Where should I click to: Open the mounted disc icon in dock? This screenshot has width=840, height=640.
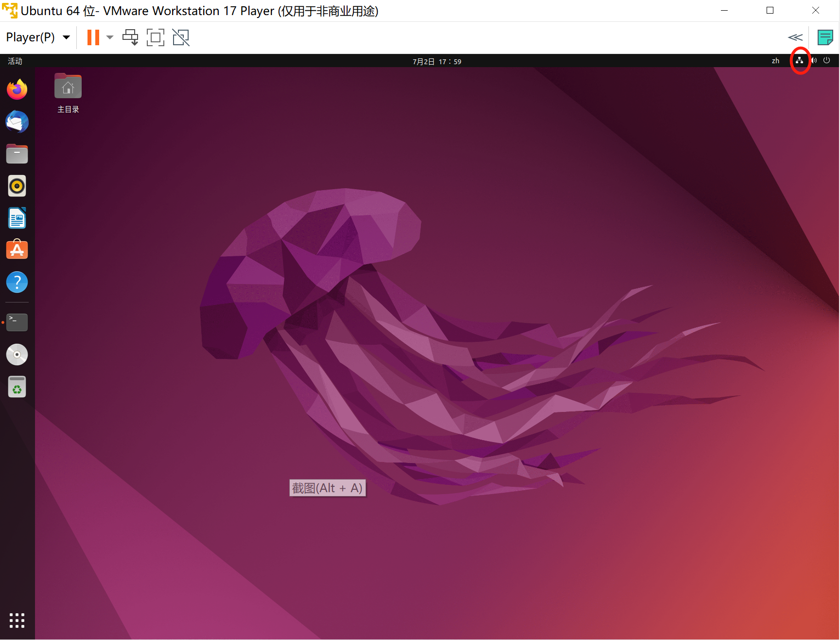17,355
